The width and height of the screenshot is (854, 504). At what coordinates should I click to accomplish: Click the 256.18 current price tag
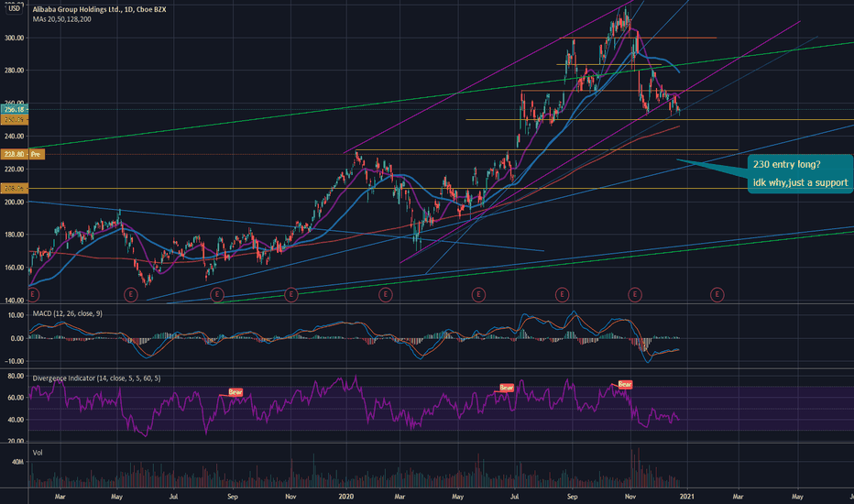coord(14,110)
